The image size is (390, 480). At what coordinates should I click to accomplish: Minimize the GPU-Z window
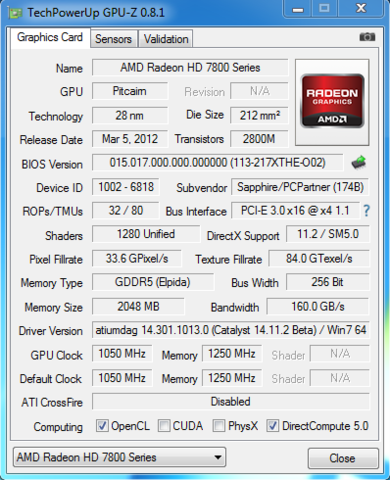point(298,9)
